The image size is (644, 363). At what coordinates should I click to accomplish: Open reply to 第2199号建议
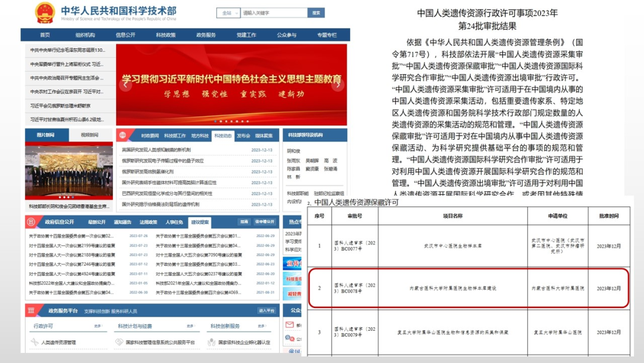pyautogui.click(x=72, y=245)
